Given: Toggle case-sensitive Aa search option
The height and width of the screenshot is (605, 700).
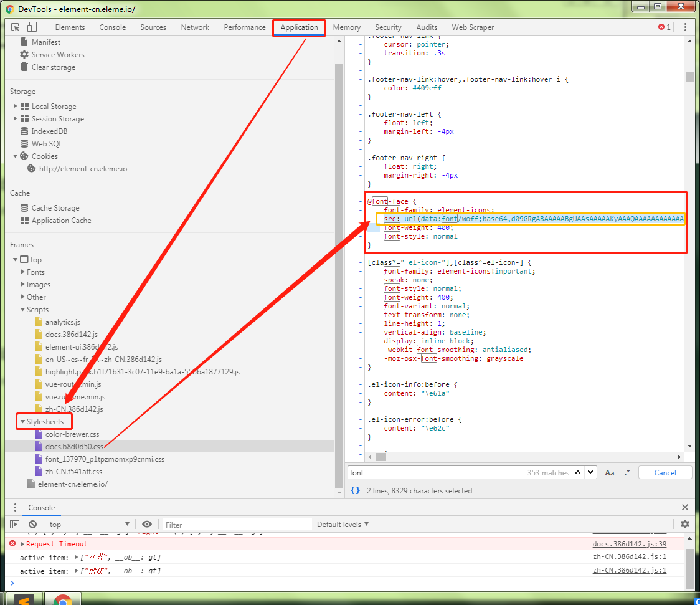Looking at the screenshot, I should (x=609, y=472).
